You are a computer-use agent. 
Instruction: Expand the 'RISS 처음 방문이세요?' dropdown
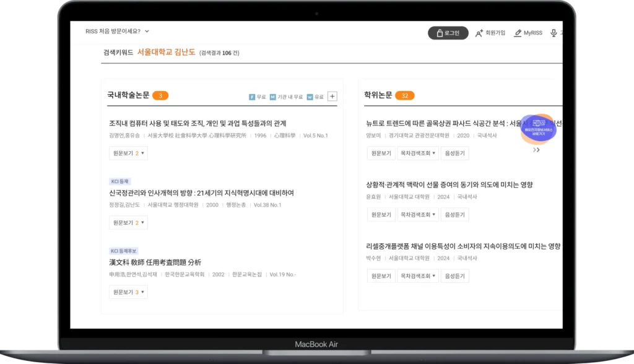pyautogui.click(x=117, y=31)
